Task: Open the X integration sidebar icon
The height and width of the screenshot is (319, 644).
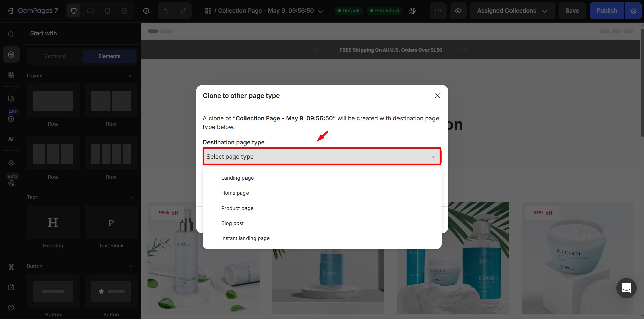Action: 11,267
